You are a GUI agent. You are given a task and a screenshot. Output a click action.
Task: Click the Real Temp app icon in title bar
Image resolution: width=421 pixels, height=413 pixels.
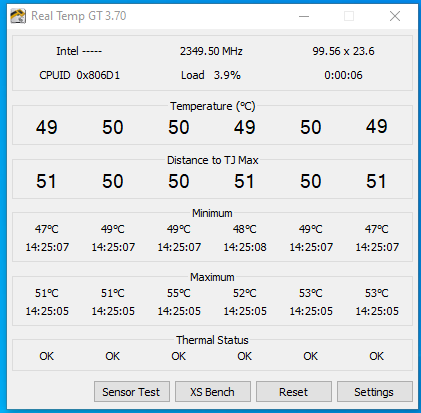click(18, 16)
